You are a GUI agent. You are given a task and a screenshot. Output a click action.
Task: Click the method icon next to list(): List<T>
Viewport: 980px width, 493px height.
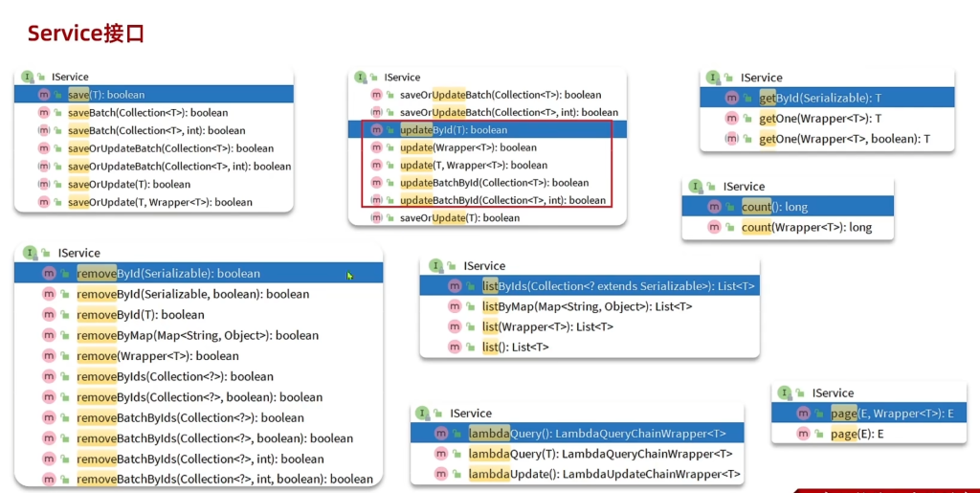pyautogui.click(x=455, y=347)
